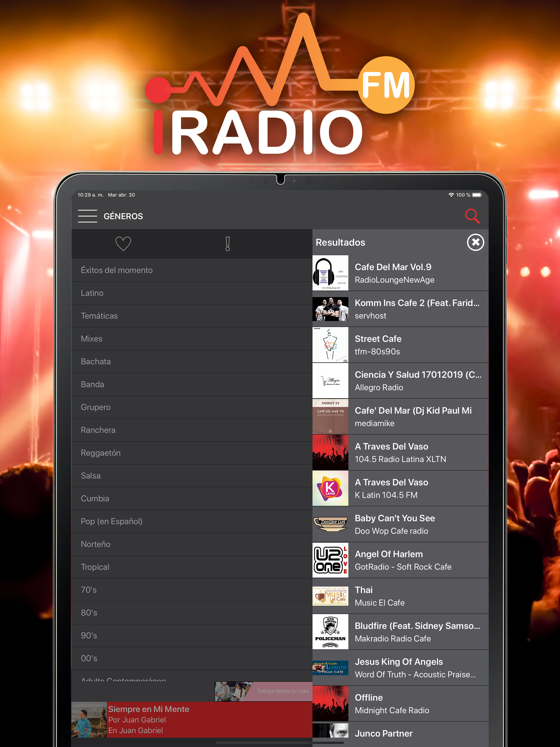The image size is (560, 747).
Task: Open the 70's genre
Action: point(192,590)
